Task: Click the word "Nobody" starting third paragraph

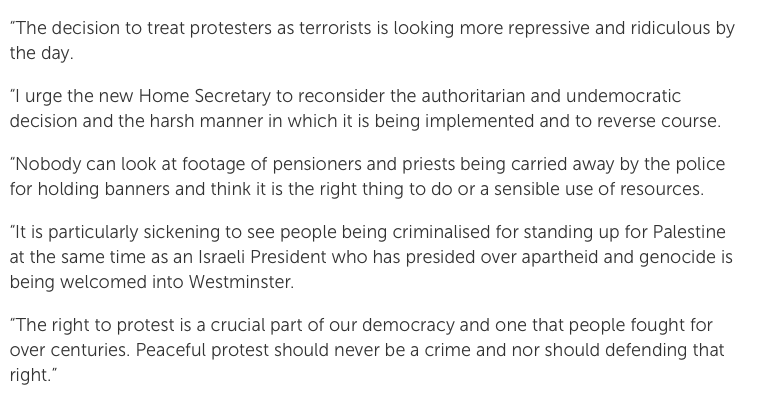Action: pyautogui.click(x=49, y=164)
